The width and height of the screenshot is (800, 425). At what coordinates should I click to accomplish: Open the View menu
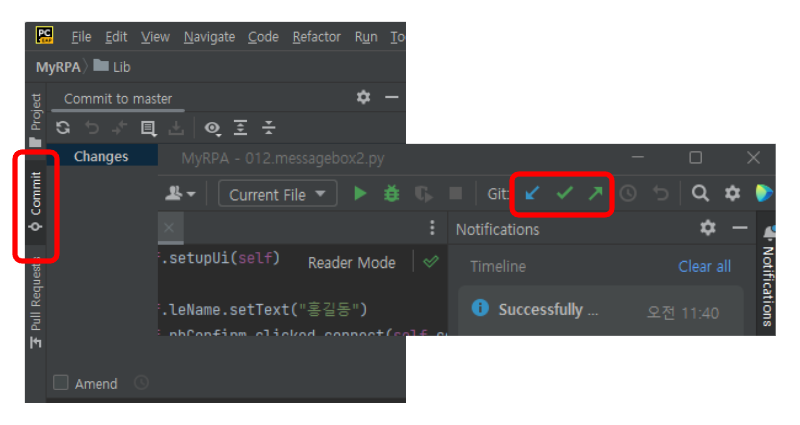pos(155,37)
